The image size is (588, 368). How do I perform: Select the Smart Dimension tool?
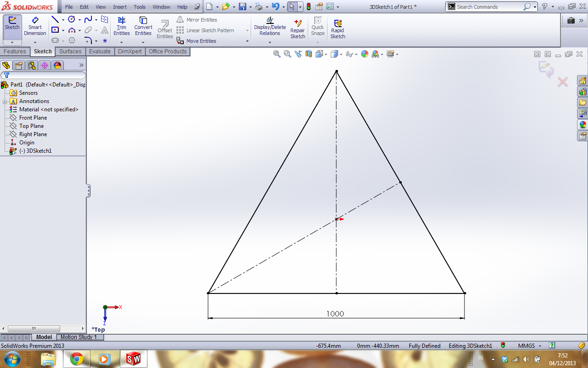click(x=35, y=27)
